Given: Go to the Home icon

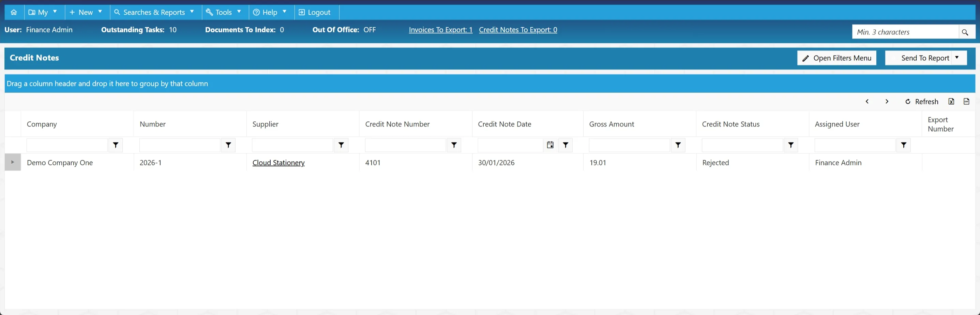Looking at the screenshot, I should (x=14, y=12).
